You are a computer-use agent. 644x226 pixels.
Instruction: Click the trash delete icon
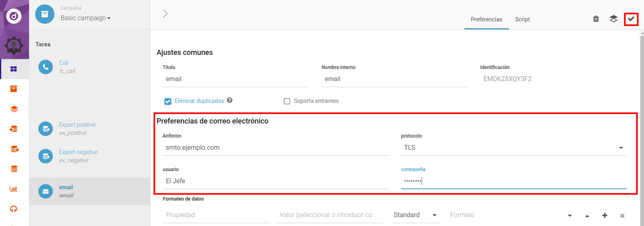(x=596, y=19)
